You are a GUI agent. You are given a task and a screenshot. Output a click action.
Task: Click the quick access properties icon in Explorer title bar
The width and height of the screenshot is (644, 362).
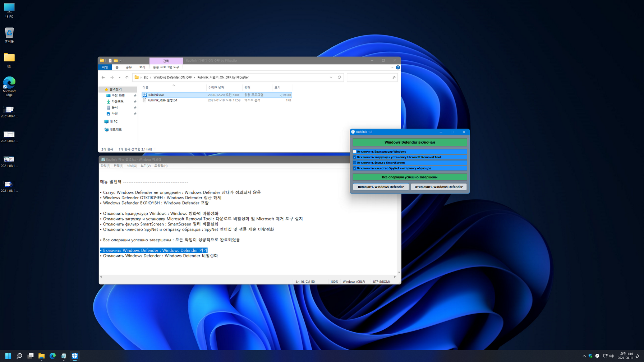coord(110,60)
